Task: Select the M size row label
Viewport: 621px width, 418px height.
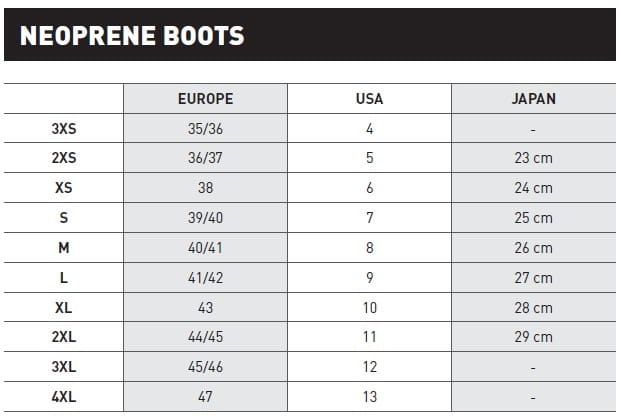Action: [x=63, y=248]
